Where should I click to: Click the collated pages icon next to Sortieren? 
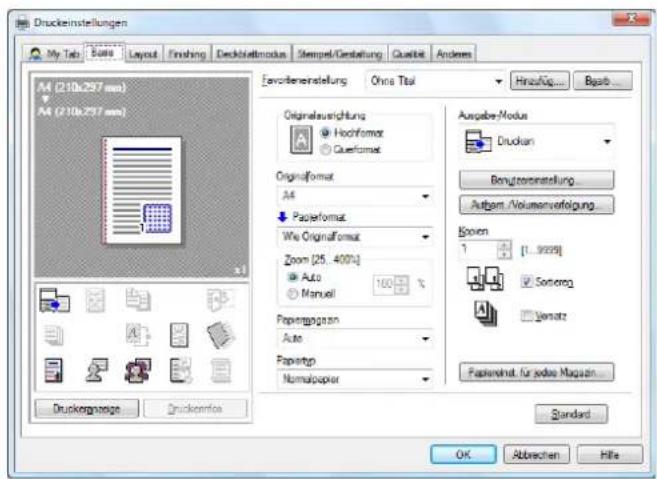[x=485, y=279]
